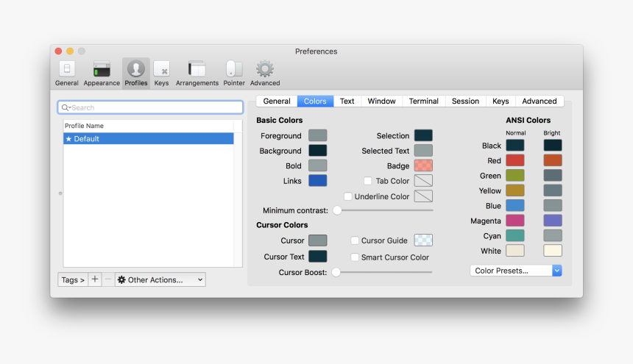This screenshot has width=633, height=364.
Task: Open the Normal White ANSI swatch
Action: click(515, 251)
